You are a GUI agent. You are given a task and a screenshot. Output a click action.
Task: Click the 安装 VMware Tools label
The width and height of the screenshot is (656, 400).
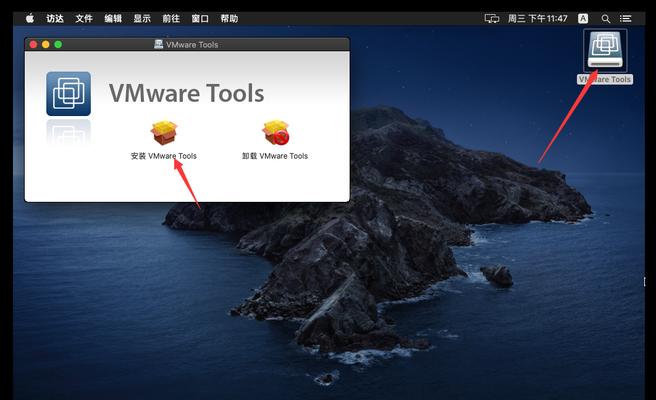point(164,156)
